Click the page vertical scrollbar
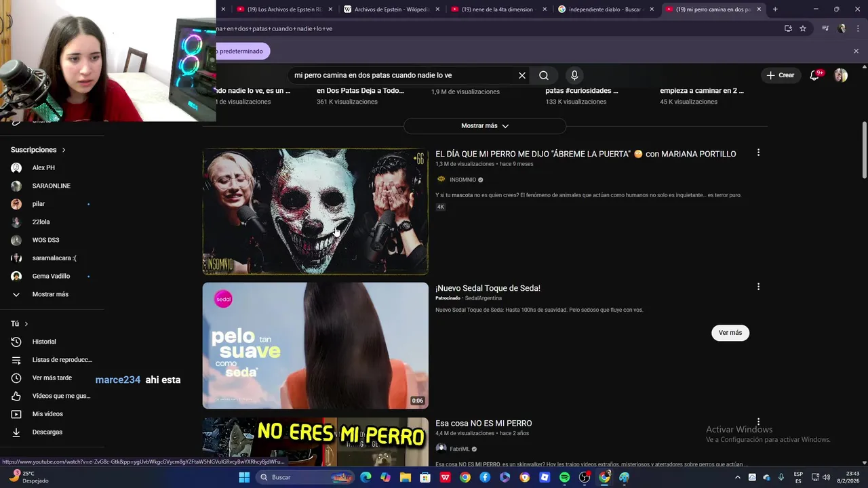This screenshot has height=488, width=868. 864,149
